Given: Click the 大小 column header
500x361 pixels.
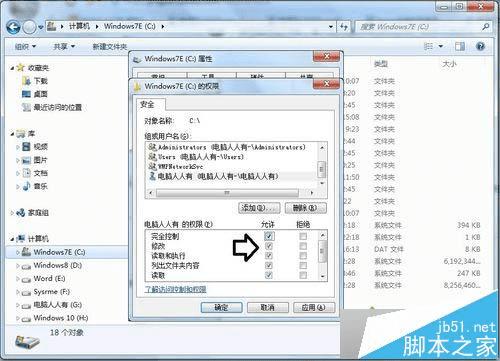Looking at the screenshot, I should [449, 64].
